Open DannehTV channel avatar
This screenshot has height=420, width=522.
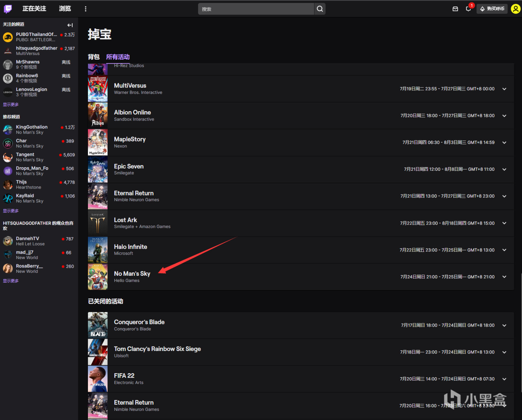coord(8,241)
